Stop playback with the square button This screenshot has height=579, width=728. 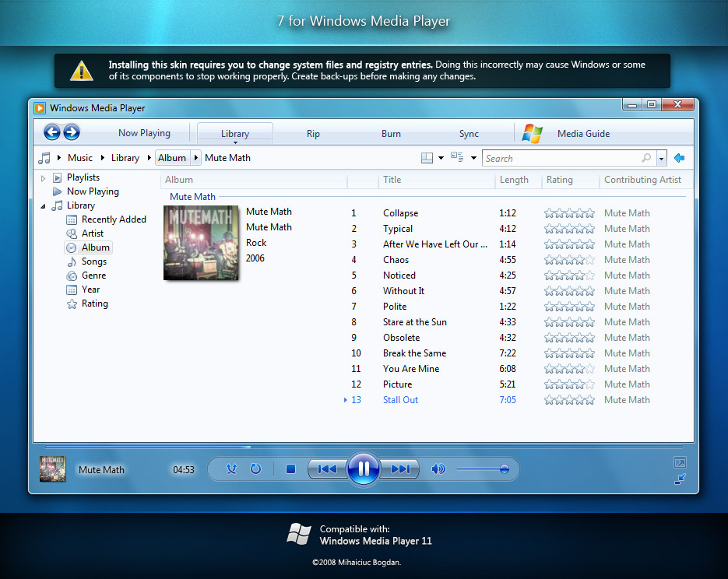pos(290,468)
